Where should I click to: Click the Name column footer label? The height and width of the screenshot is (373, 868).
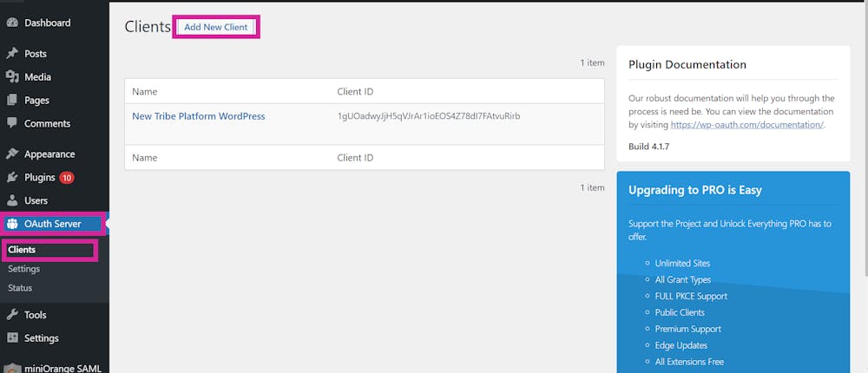click(x=144, y=158)
